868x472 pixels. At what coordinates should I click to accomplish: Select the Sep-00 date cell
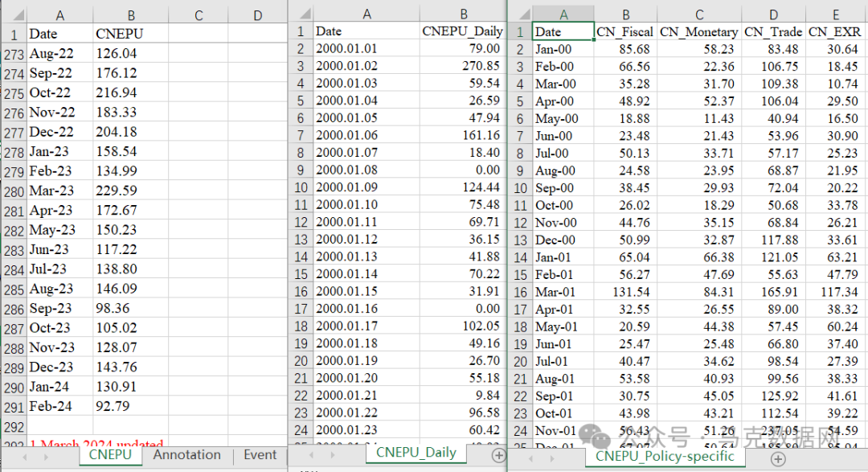(563, 188)
